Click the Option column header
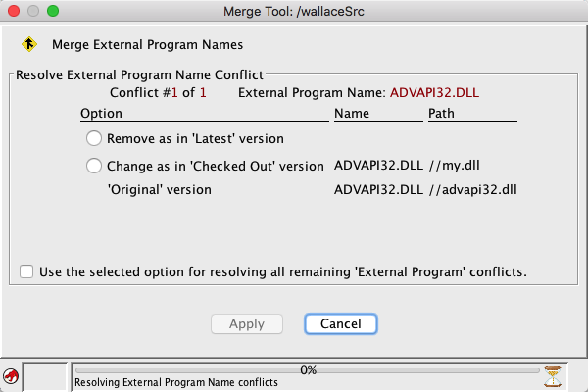 pos(101,114)
